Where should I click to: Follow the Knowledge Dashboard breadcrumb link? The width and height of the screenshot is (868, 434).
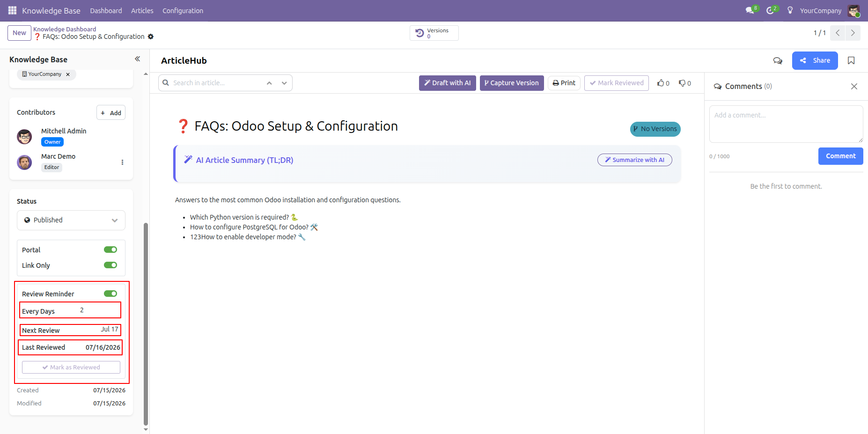click(x=65, y=29)
